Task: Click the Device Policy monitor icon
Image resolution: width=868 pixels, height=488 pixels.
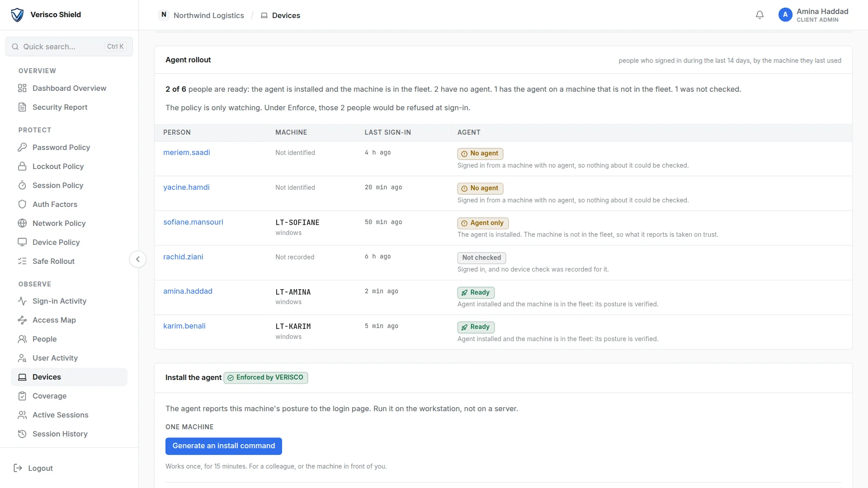Action: 22,242
